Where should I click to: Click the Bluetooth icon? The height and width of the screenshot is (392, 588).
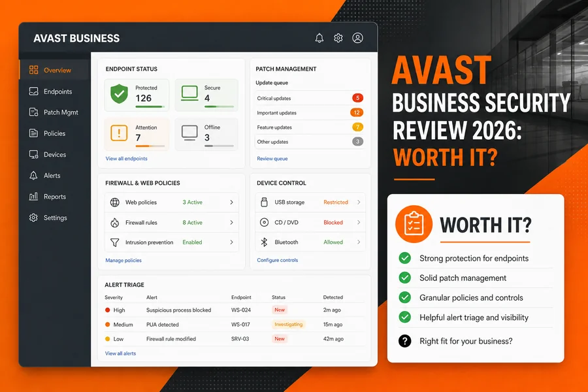coord(264,242)
